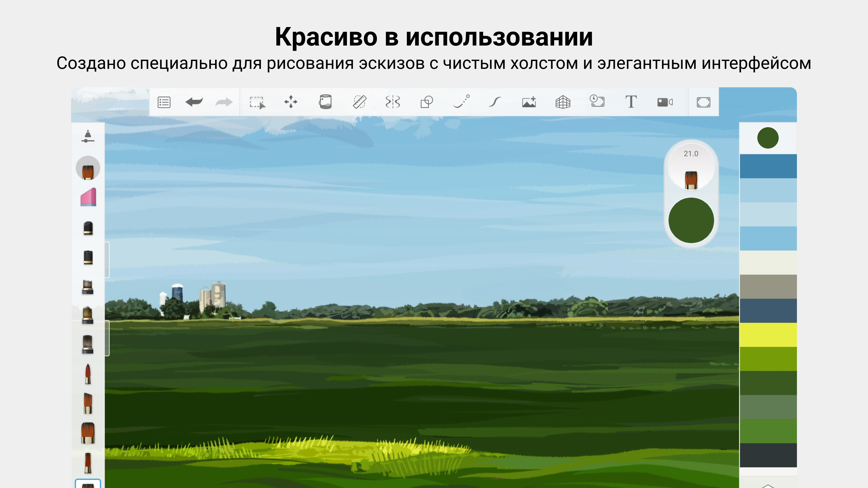The height and width of the screenshot is (488, 868).
Task: Pick the medium grass green swatch
Action: 768,431
